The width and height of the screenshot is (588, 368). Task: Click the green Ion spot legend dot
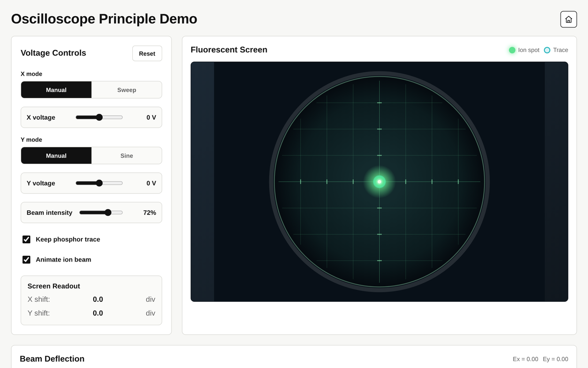512,50
